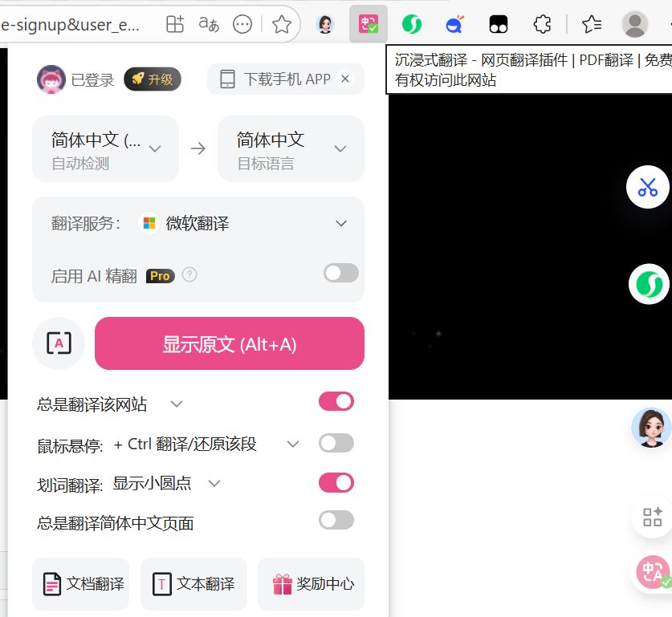Viewport: 672px width, 617px height.
Task: Click the bracketed A translation mode icon
Action: coord(59,343)
